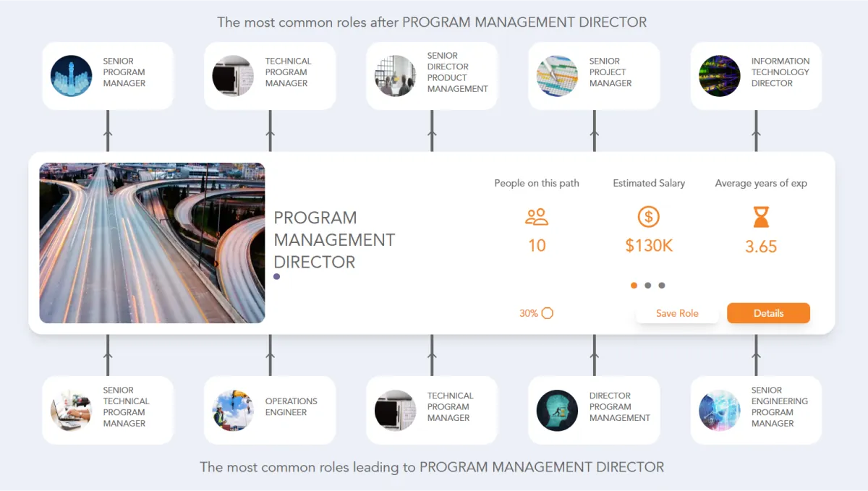Screen dimensions: 868x491
Task: Click the Senior Engineering Program Manager icon
Action: [719, 410]
